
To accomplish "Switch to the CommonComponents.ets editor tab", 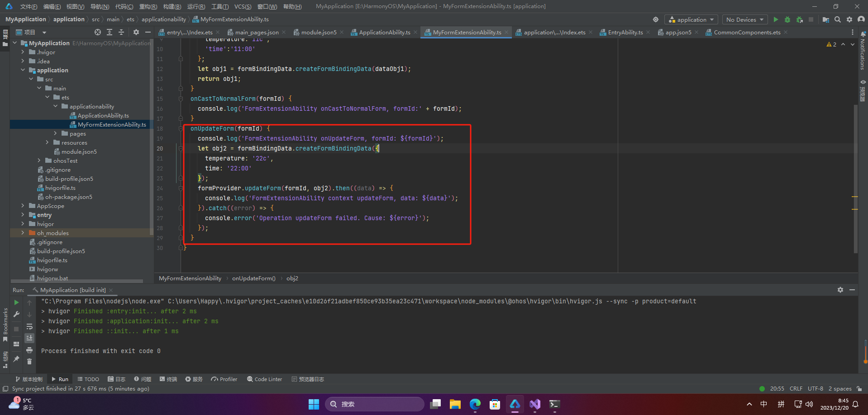I will (x=747, y=32).
